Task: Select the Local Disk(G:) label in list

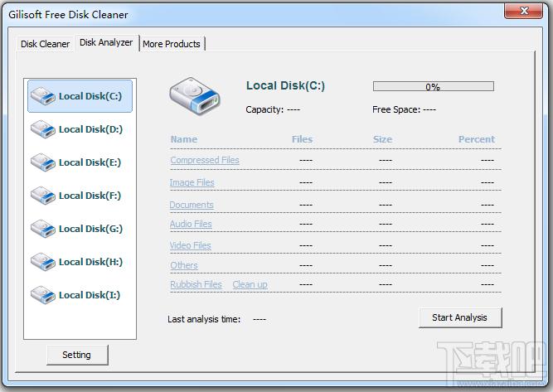Action: (x=90, y=229)
